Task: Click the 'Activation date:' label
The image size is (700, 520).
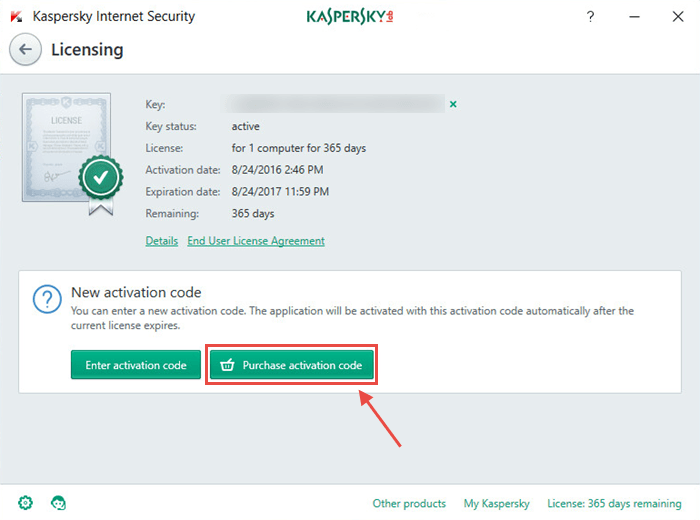Action: [x=183, y=170]
